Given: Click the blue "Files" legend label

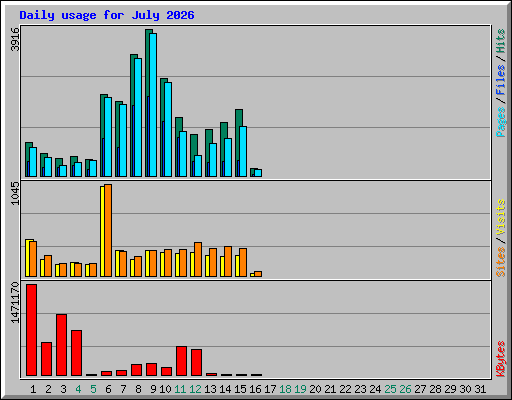Looking at the screenshot, I should [500, 80].
